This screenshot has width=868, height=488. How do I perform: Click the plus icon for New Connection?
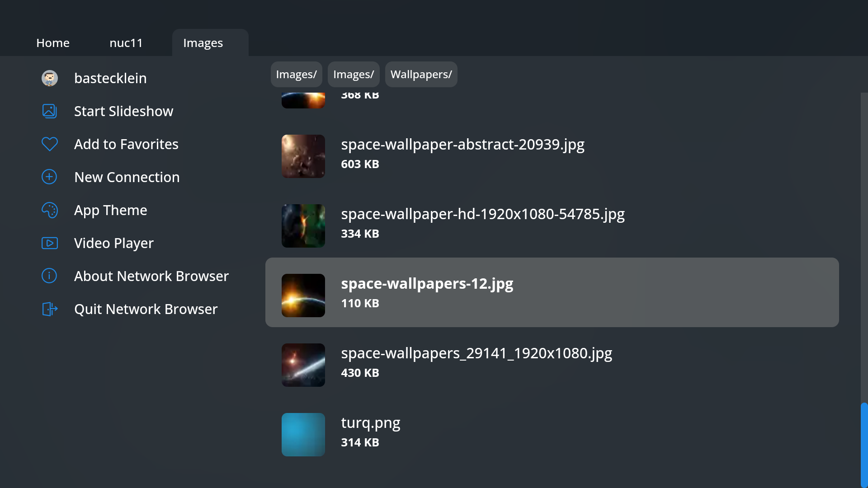click(x=49, y=177)
